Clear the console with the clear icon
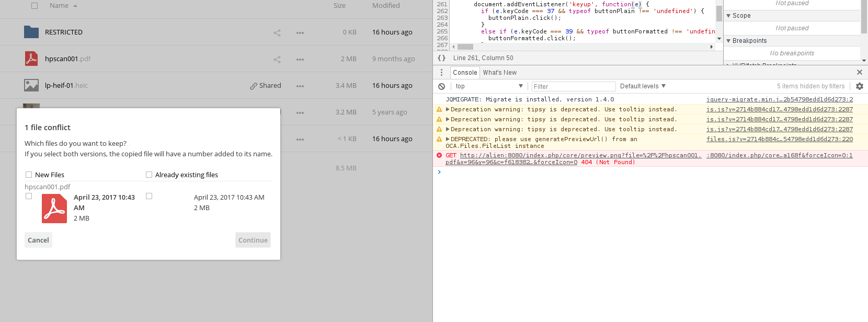Viewport: 868px width, 322px height. [x=442, y=86]
